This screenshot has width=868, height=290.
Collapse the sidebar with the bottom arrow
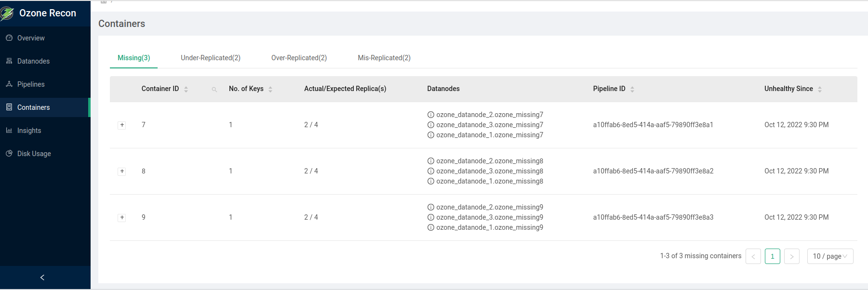click(42, 277)
